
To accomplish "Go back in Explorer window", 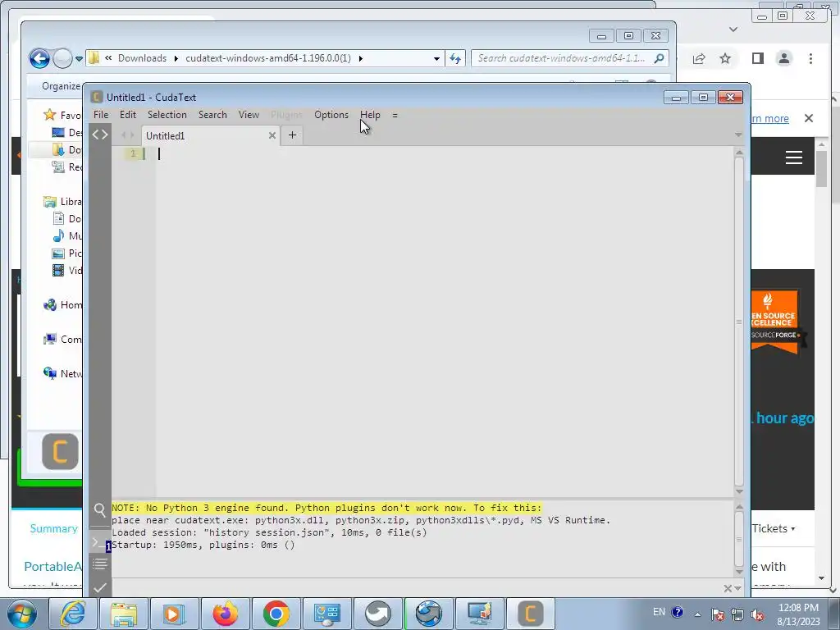I will click(39, 58).
